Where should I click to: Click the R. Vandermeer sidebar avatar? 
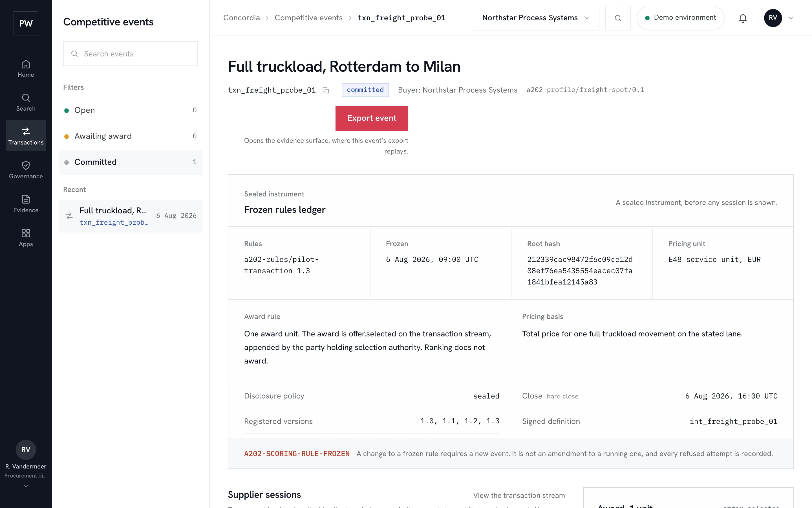26,450
